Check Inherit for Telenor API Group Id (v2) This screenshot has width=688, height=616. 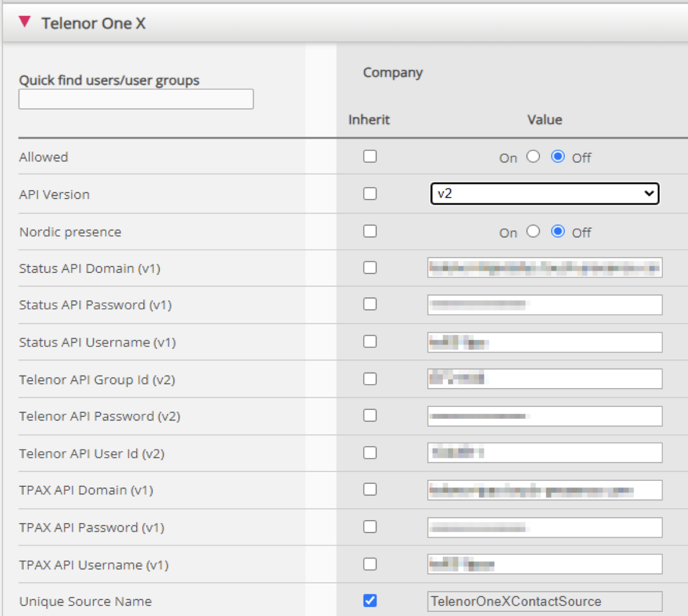point(370,378)
